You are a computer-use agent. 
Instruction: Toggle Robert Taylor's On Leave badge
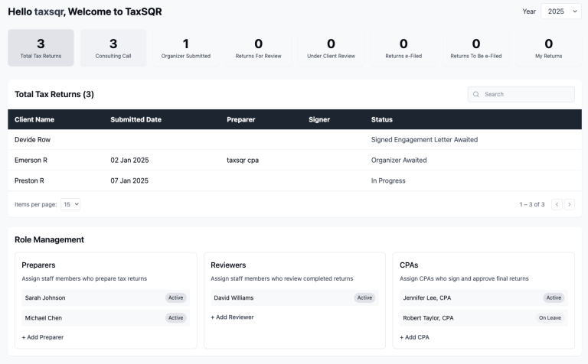[550, 317]
